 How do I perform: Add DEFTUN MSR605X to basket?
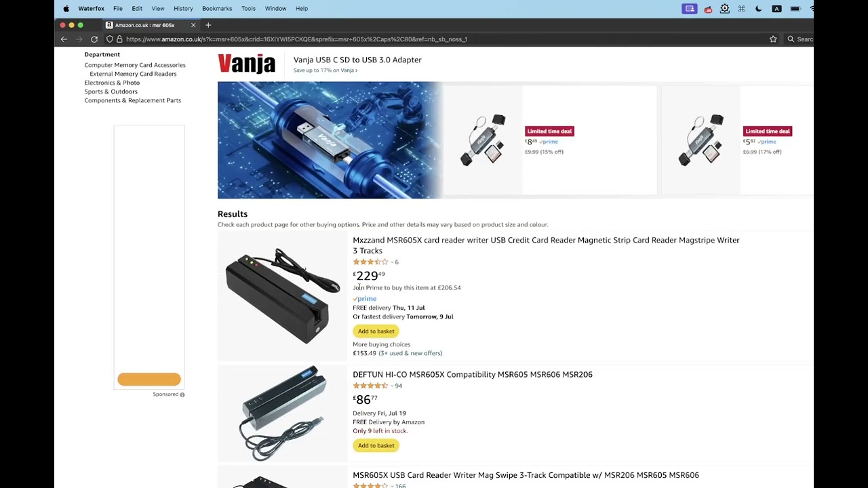click(x=376, y=445)
